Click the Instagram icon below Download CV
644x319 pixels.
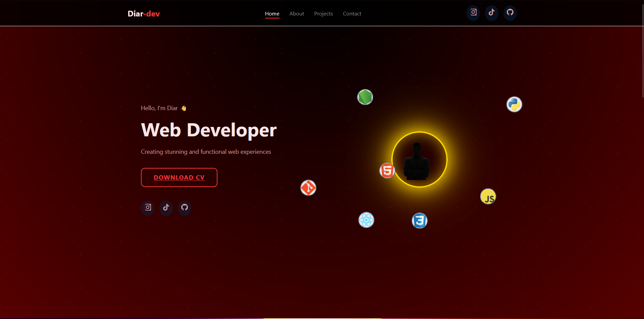pos(148,208)
